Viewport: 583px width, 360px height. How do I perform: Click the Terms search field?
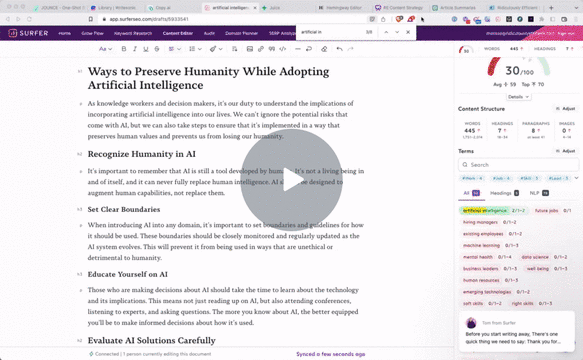pyautogui.click(x=518, y=165)
